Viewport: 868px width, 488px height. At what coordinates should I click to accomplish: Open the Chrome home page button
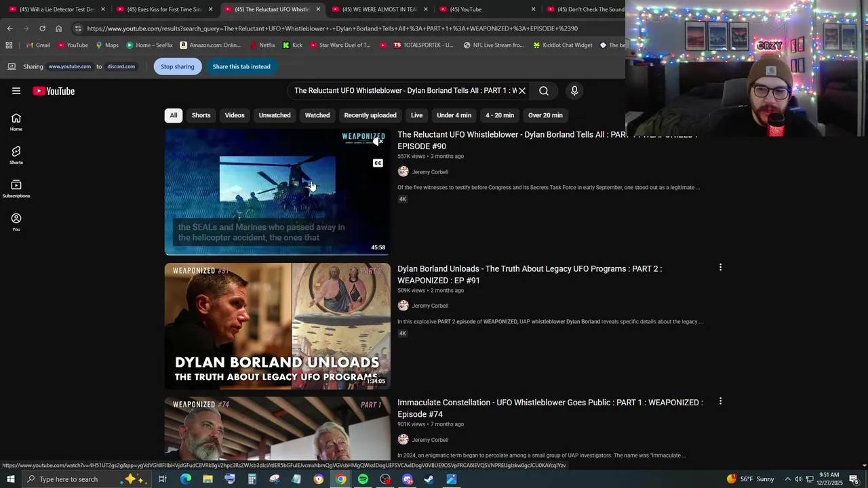coord(58,28)
